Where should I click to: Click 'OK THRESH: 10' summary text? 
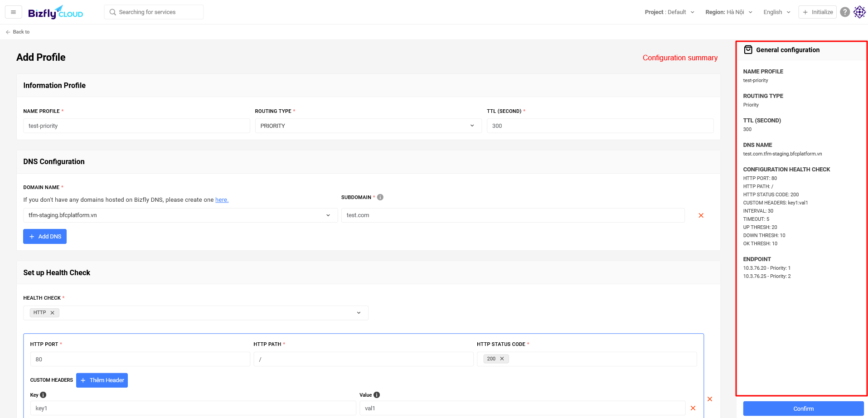[x=760, y=243]
